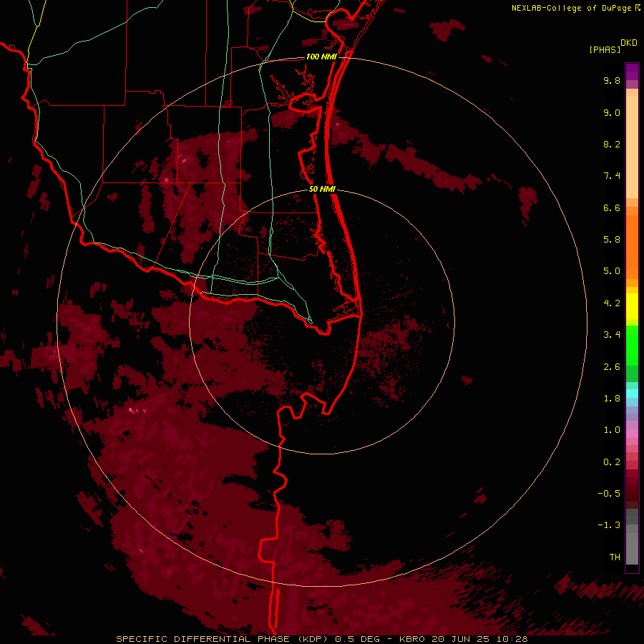Click the NEXLAB-College of DuPage label
The image size is (644, 644).
[571, 8]
